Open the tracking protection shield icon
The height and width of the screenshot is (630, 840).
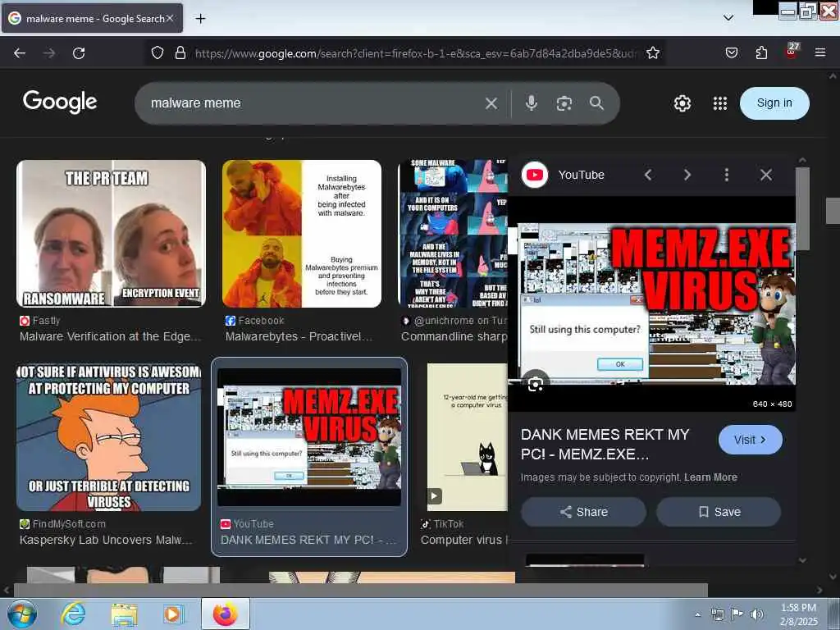point(157,53)
